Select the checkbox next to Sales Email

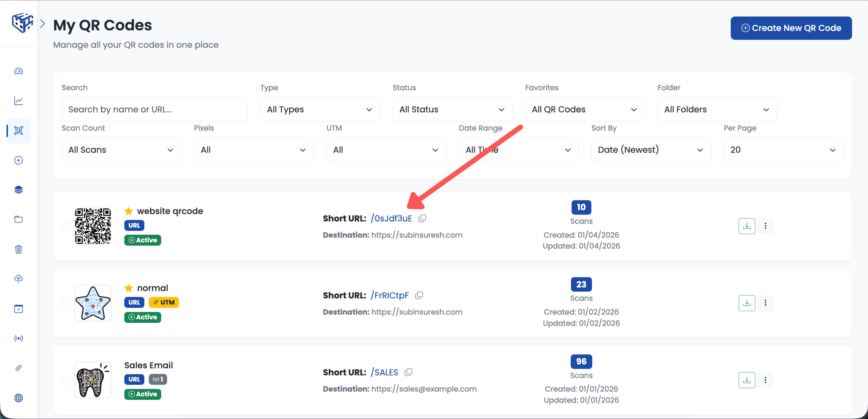click(66, 380)
